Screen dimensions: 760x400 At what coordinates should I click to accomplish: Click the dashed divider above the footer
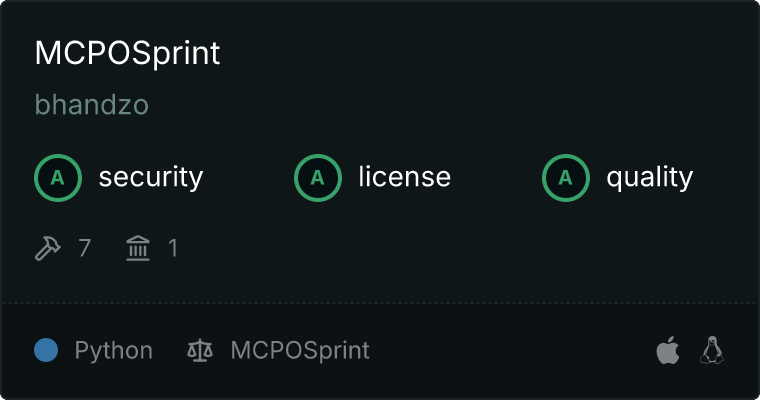click(380, 303)
